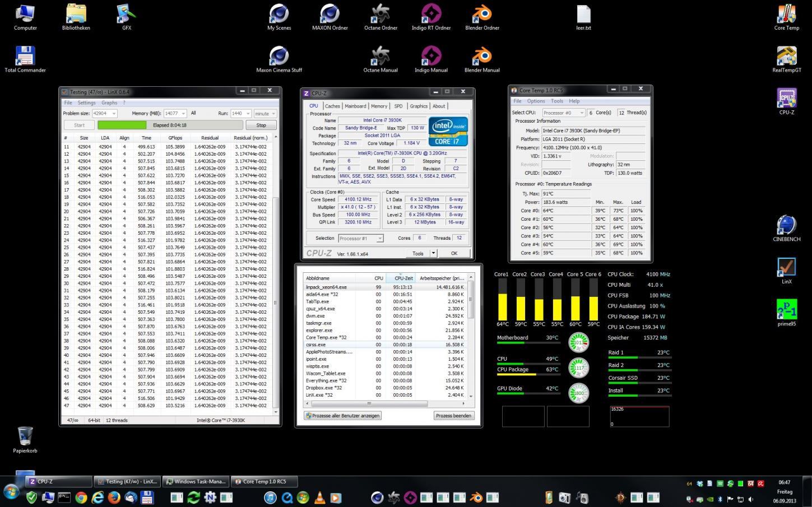Open the Graphs menu in LinX

pyautogui.click(x=109, y=103)
